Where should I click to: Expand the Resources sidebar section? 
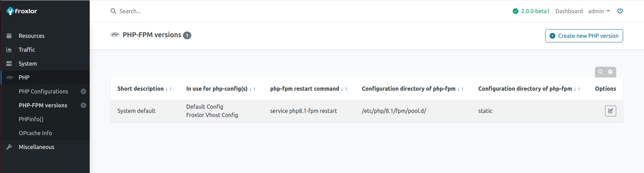(31, 36)
